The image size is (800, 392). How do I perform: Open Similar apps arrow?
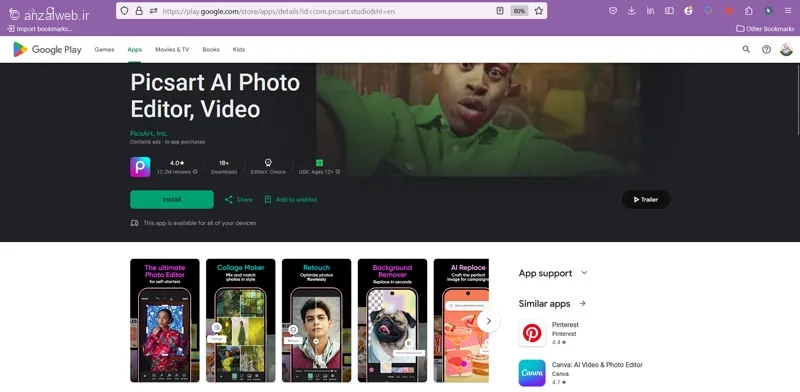pos(582,304)
